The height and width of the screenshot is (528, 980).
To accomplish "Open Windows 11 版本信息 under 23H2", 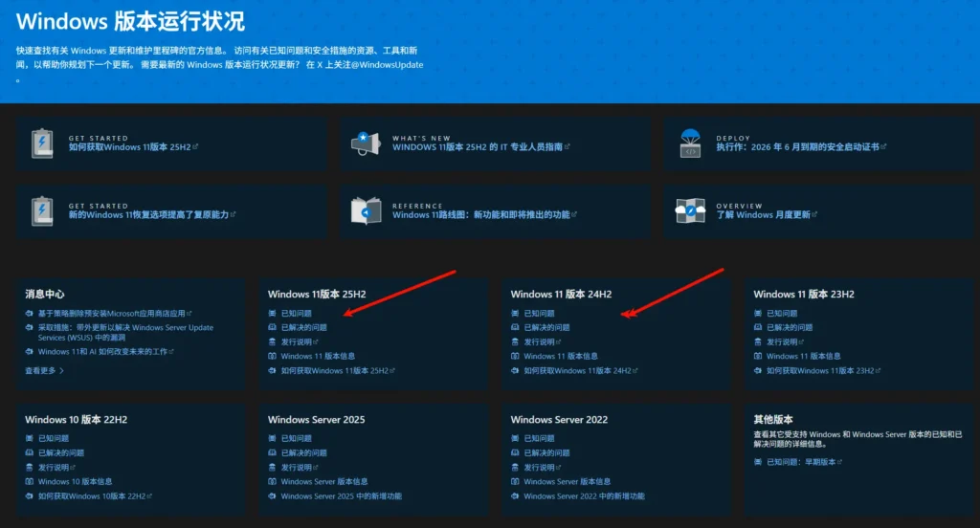I will click(x=803, y=356).
